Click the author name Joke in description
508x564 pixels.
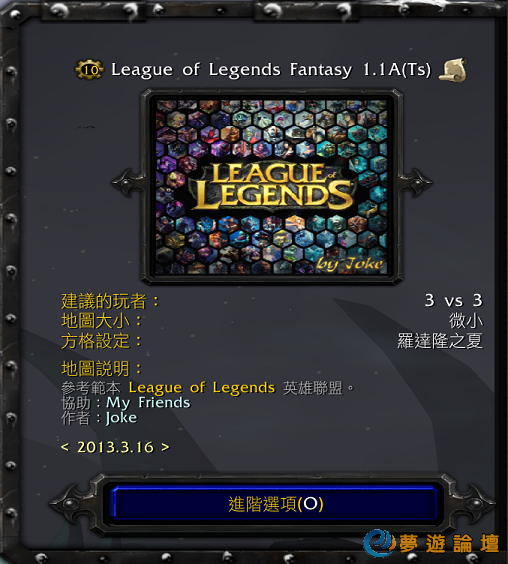pyautogui.click(x=121, y=418)
